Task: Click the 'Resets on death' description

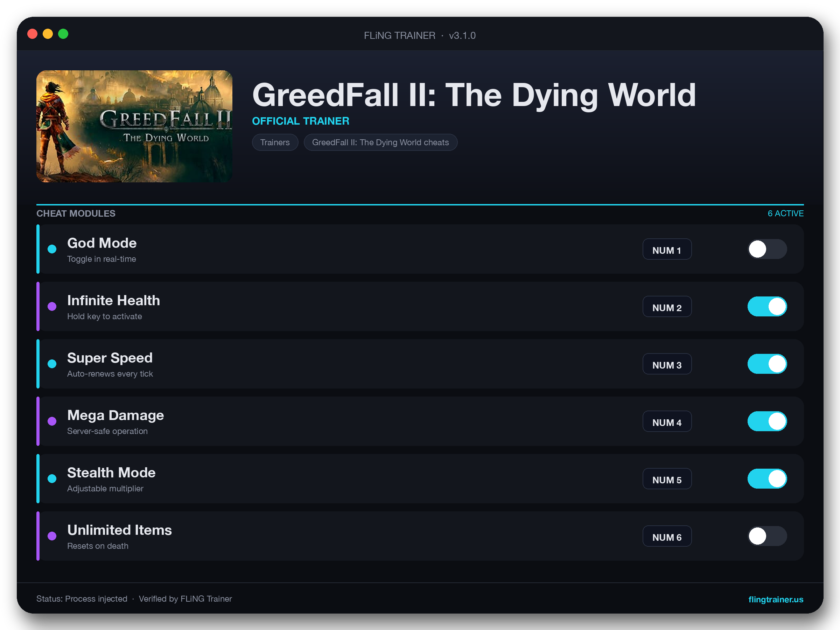Action: [x=98, y=546]
